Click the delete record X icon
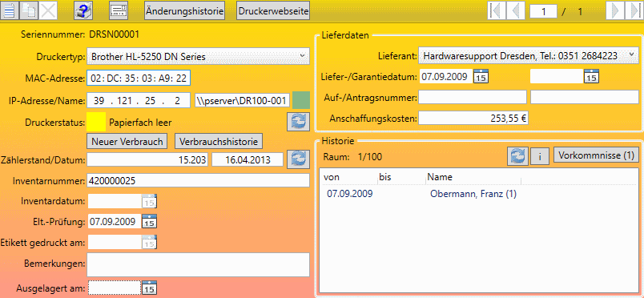The width and height of the screenshot is (644, 298). 48,10
